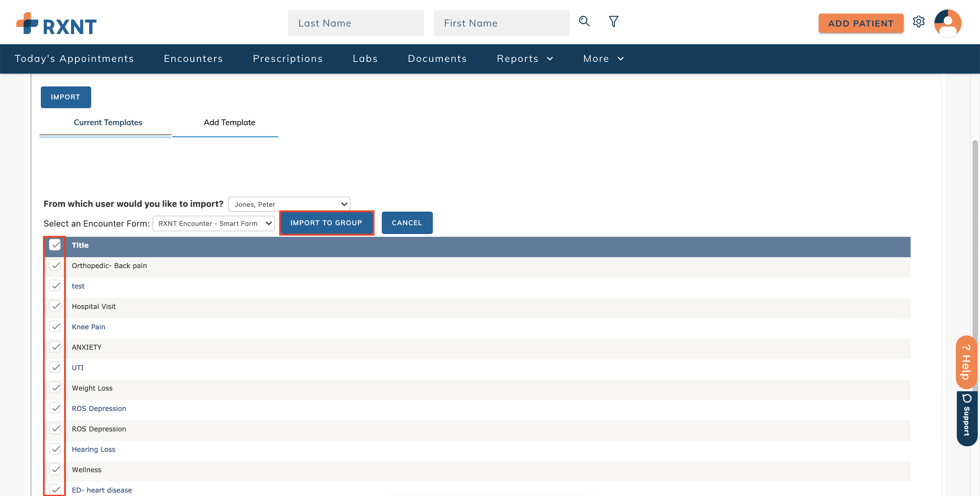Viewport: 980px width, 496px height.
Task: Open the import user dropdown showing Jones, Peter
Action: [289, 204]
